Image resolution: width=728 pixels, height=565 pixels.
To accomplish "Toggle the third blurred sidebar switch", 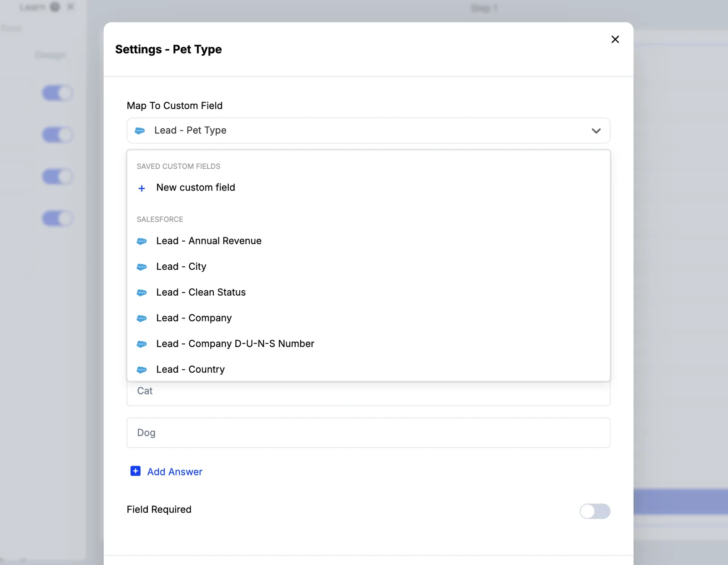I will [58, 177].
